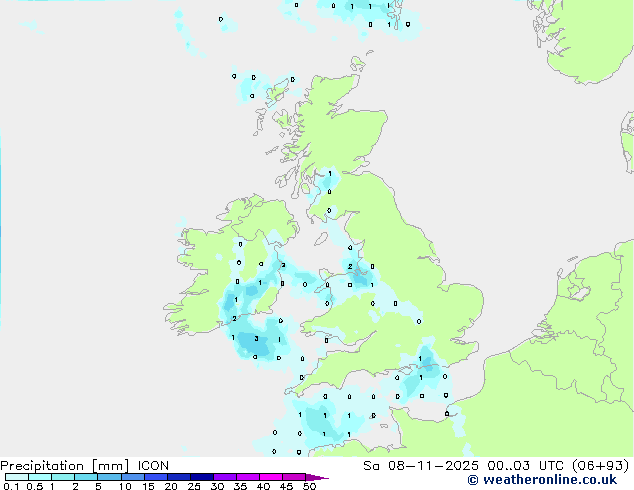This screenshot has width=634, height=490.
Task: Click the '2' value over northwest England
Action: coord(350,266)
